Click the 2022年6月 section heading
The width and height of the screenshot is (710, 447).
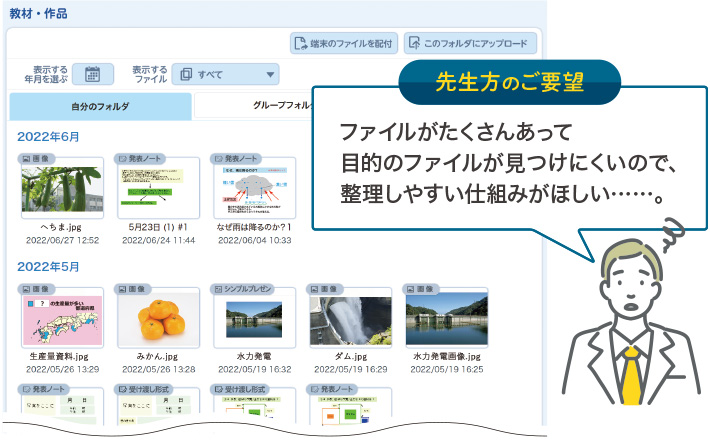[48, 137]
